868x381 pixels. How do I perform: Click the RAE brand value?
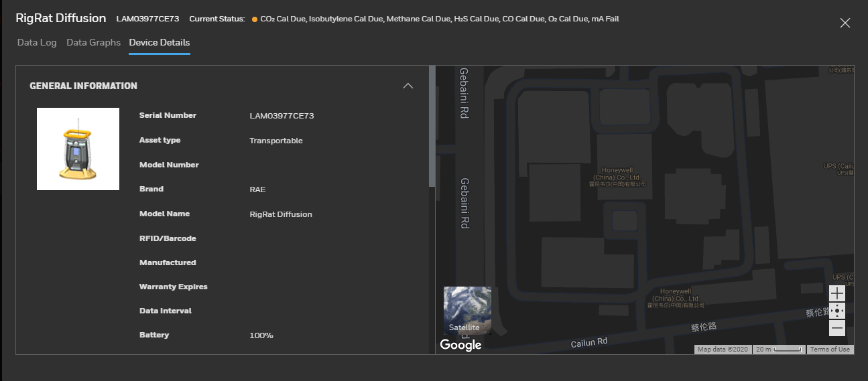click(x=257, y=189)
